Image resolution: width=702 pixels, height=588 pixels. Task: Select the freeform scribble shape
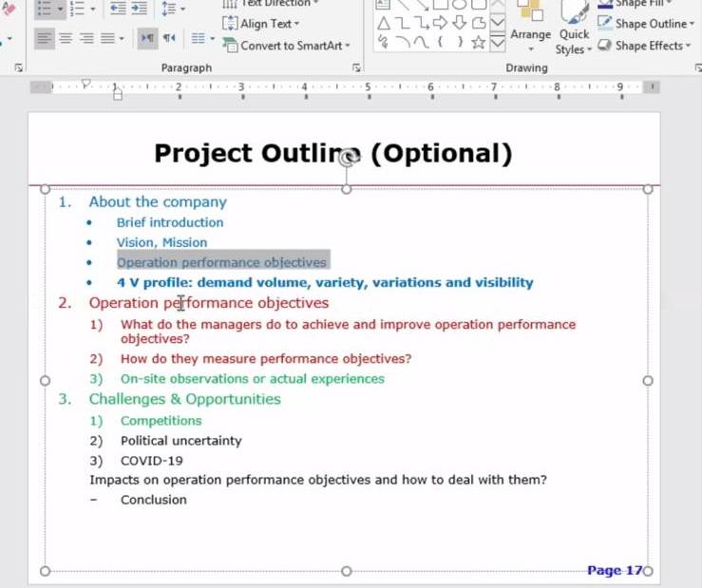click(x=383, y=42)
